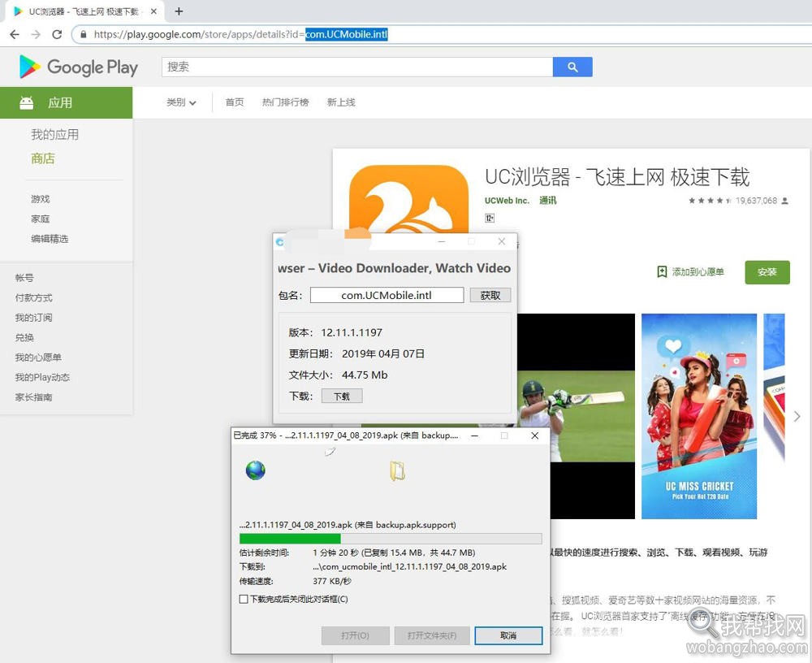
Task: Open a new browser tab with the plus icon
Action: point(179,11)
